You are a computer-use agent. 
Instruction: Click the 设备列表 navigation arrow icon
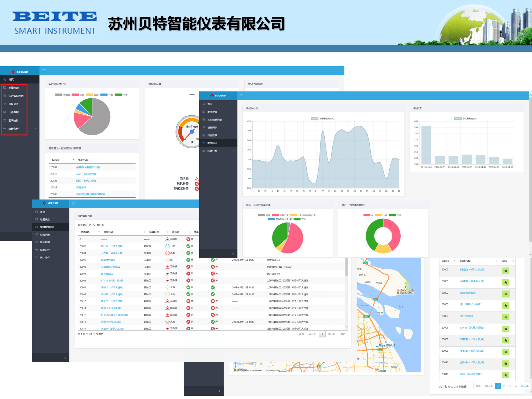pos(5,104)
